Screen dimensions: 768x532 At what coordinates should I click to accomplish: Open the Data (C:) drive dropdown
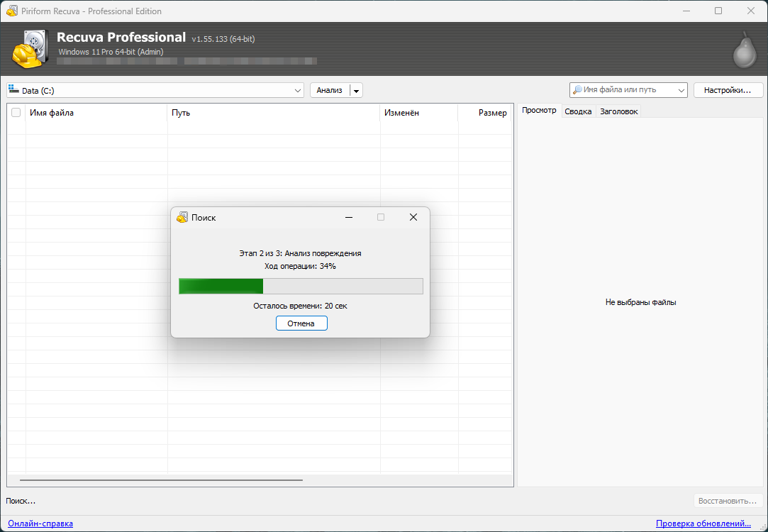click(155, 90)
